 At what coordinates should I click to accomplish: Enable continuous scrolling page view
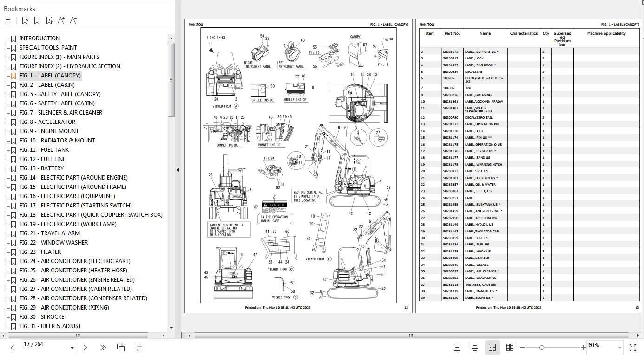tap(474, 347)
